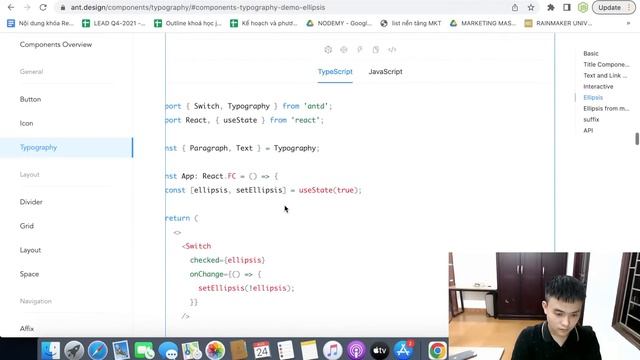
Task: Bookmark this page with star icon
Action: 531,7
